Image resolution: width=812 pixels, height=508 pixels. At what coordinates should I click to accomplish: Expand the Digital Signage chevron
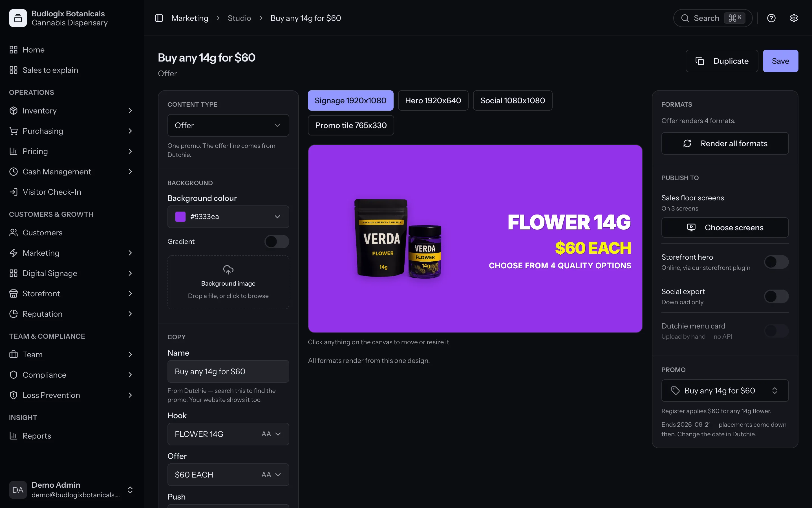(130, 273)
